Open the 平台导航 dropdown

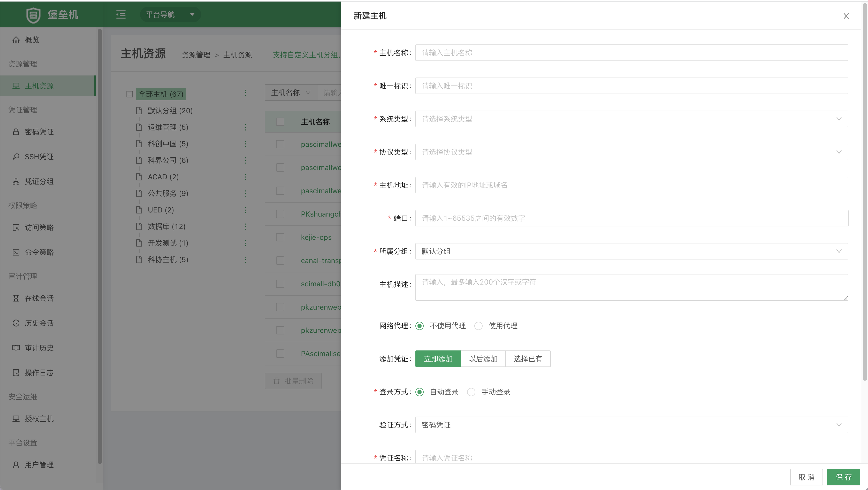(x=170, y=14)
